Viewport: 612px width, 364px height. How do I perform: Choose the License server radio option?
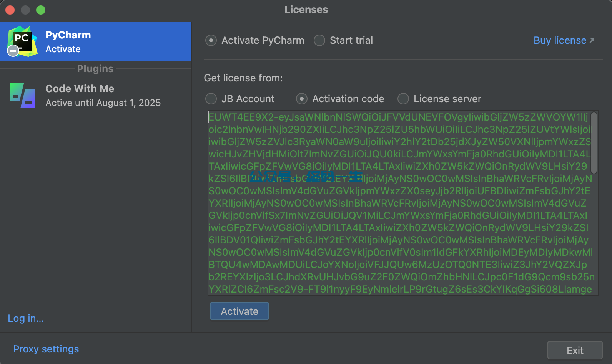click(x=403, y=99)
